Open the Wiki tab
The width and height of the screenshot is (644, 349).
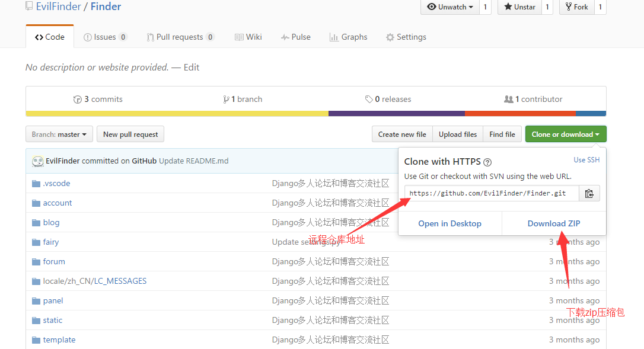click(248, 37)
